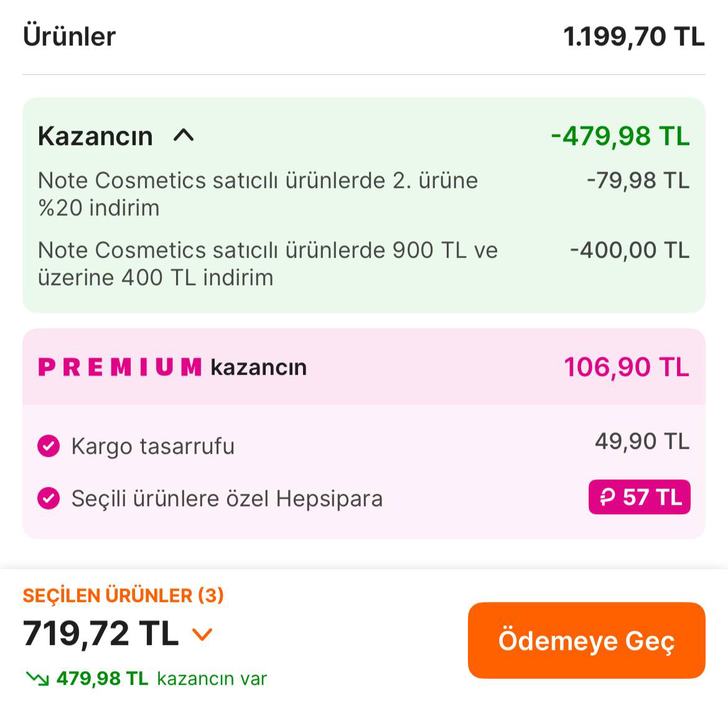Click the green -479,98 TL savings amount
This screenshot has height=711, width=728.
pyautogui.click(x=620, y=136)
